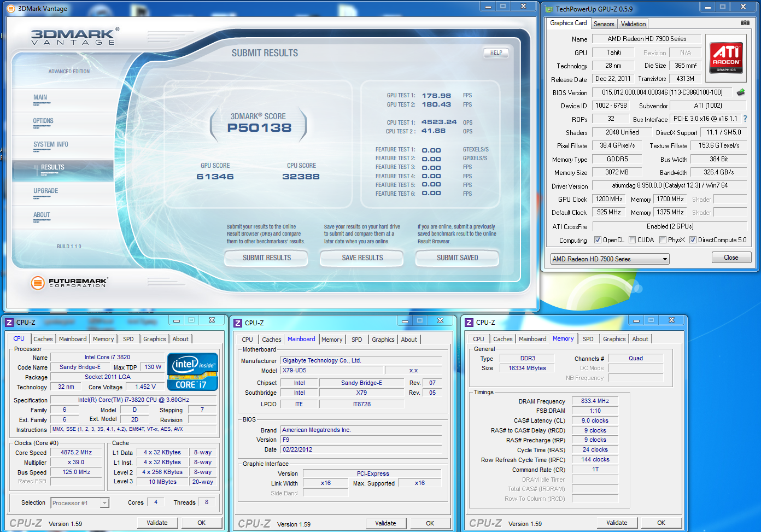Click the GPU-Z screenshot camera icon
Screen dimensions: 761x532
pos(745,23)
